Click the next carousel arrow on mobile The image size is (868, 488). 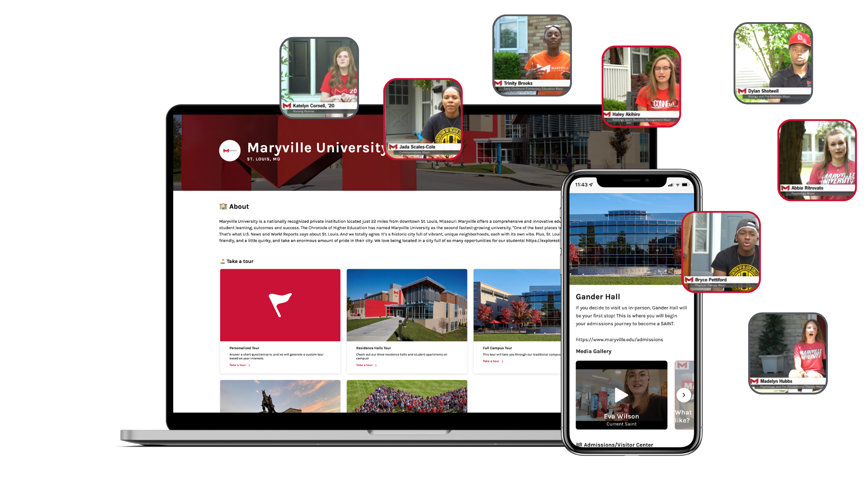[684, 394]
